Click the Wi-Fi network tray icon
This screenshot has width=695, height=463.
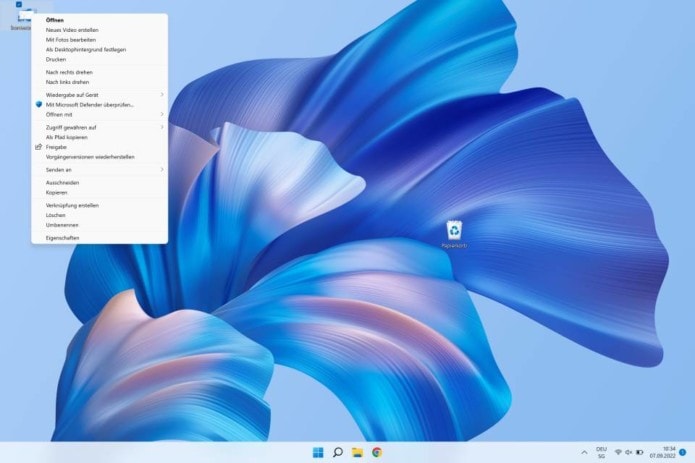[618, 452]
